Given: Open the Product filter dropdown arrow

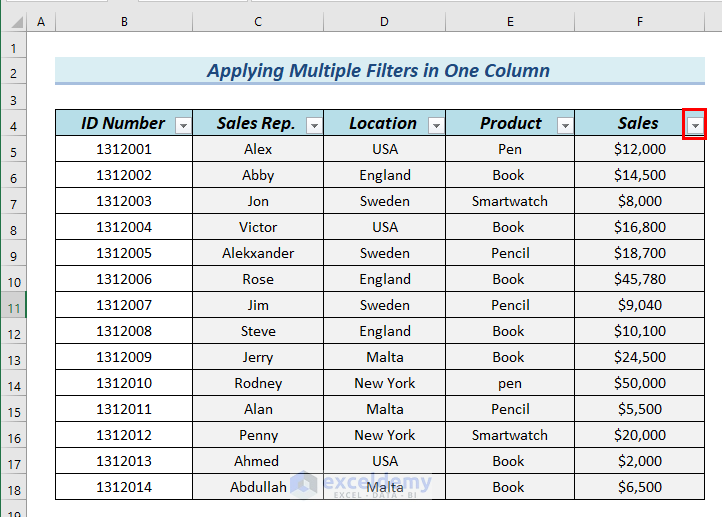Looking at the screenshot, I should tap(565, 125).
